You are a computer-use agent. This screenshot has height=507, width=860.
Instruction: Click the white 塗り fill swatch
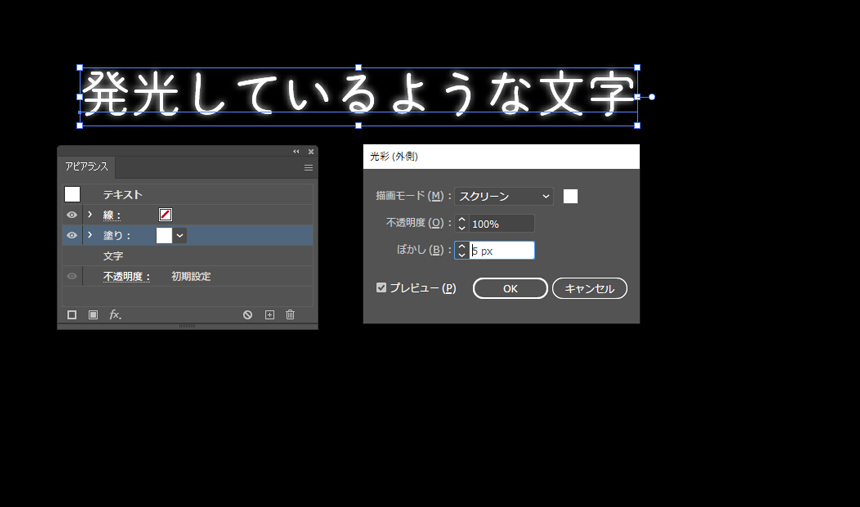[x=164, y=235]
